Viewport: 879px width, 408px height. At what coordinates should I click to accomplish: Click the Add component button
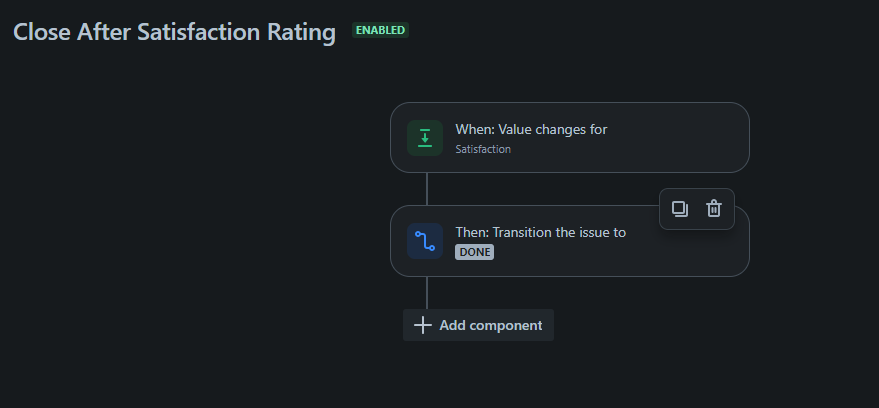pyautogui.click(x=478, y=325)
